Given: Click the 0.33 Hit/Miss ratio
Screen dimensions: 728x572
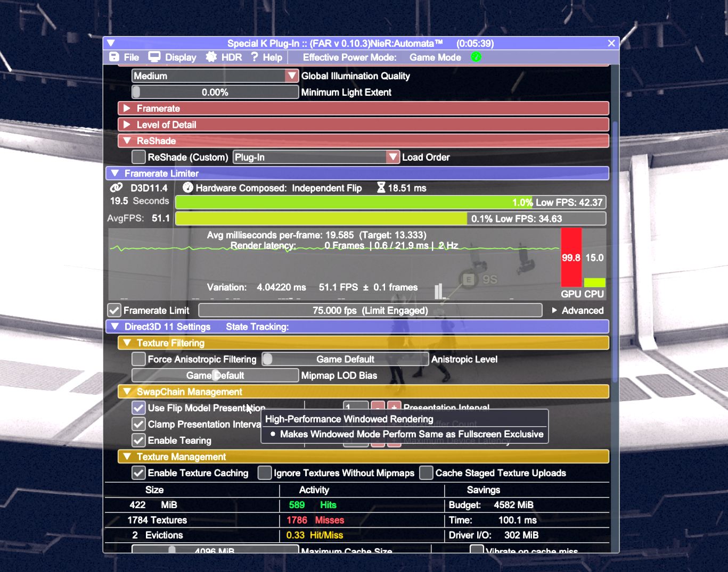Looking at the screenshot, I should 314,535.
